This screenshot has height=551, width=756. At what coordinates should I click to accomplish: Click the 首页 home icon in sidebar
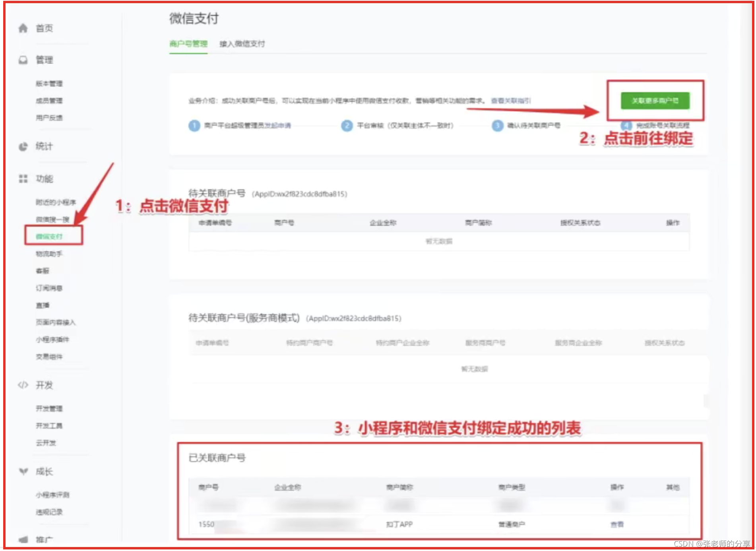click(23, 28)
